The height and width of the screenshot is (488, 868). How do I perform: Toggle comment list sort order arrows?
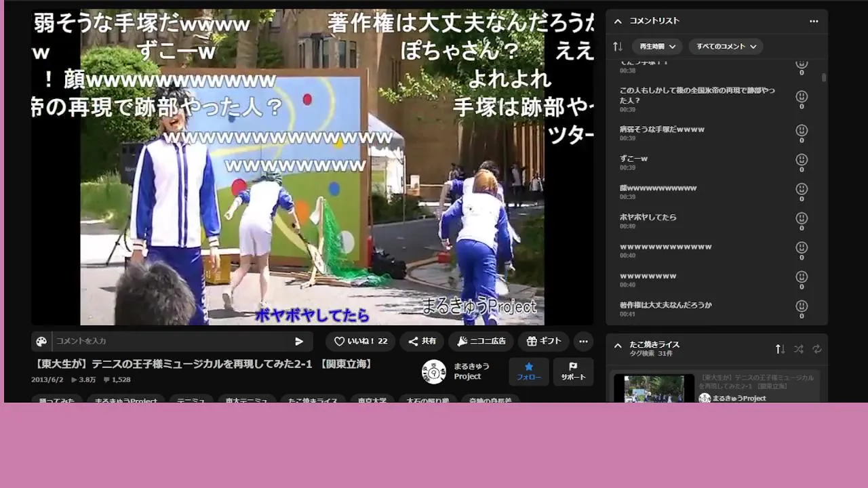click(x=618, y=47)
